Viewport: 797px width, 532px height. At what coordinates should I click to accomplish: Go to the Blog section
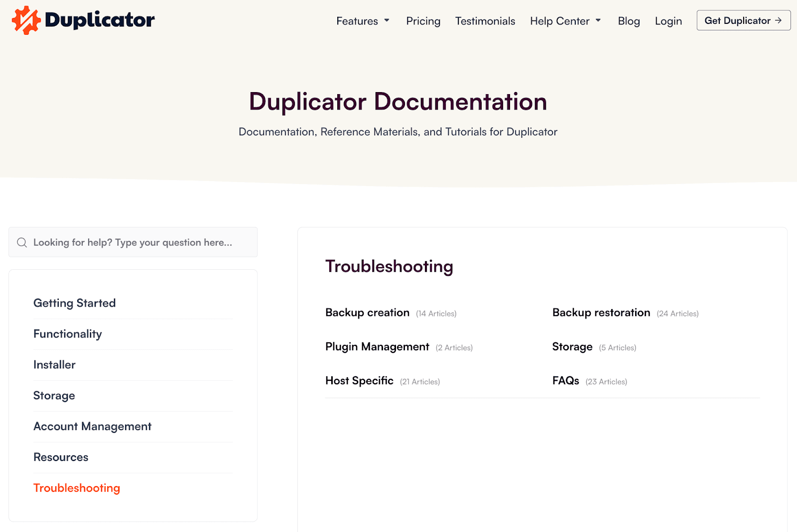629,21
